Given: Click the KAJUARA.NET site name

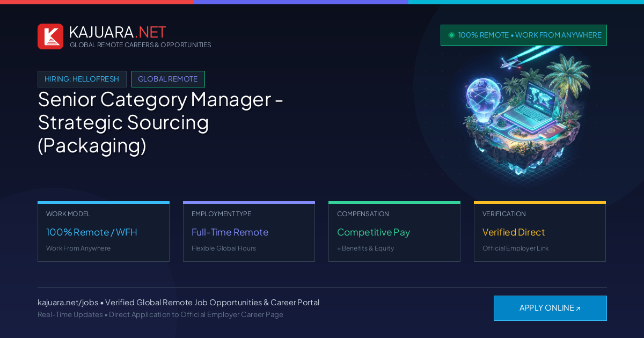Looking at the screenshot, I should click(x=118, y=32).
